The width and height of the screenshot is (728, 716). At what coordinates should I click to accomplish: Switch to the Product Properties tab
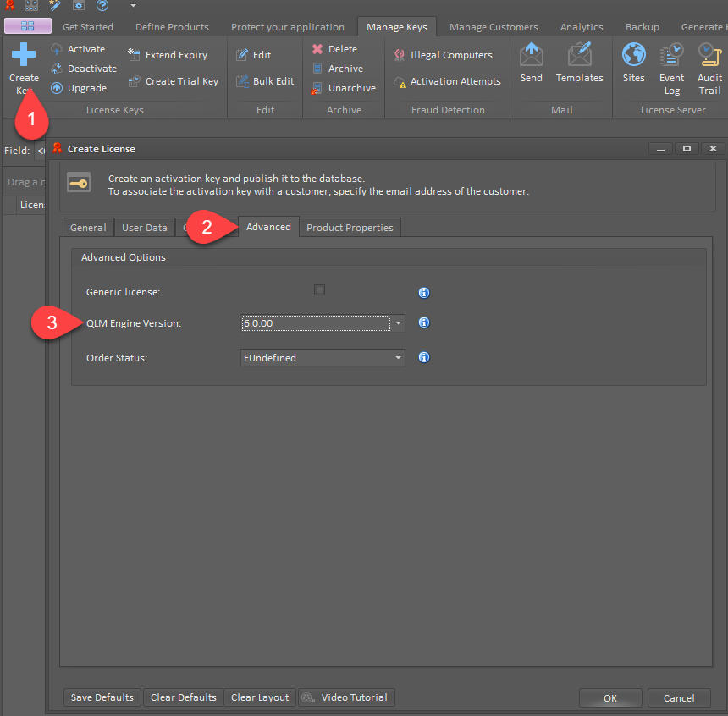coord(349,227)
